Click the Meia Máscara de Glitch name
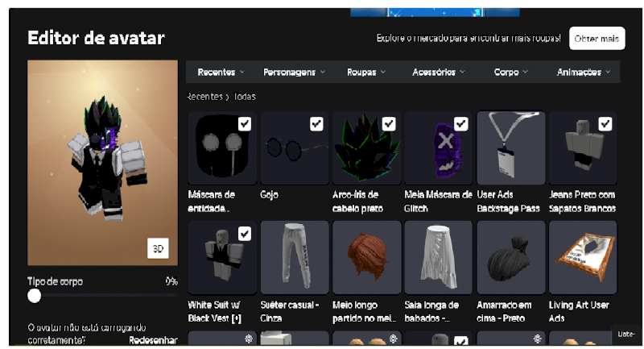644x349 pixels. (x=438, y=202)
